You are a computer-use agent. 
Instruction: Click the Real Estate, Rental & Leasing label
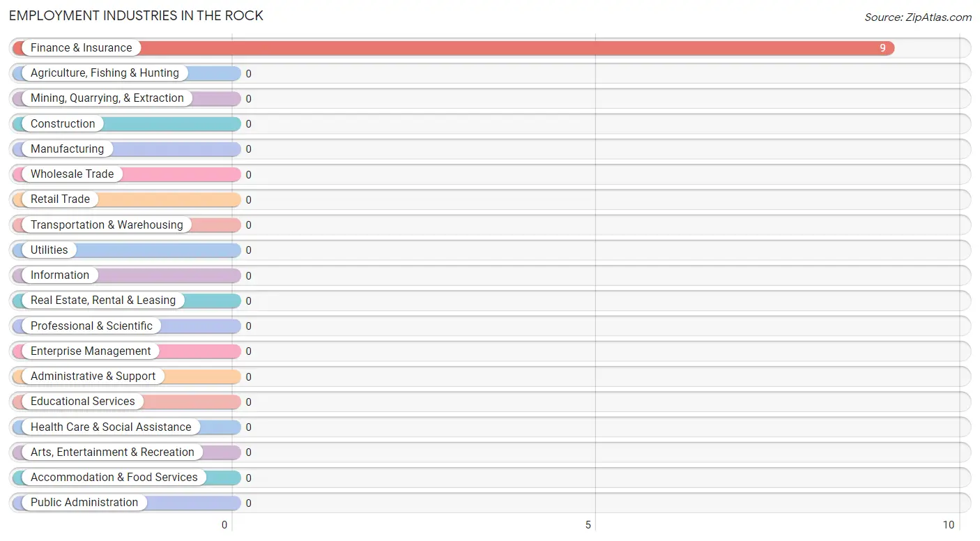coord(103,300)
